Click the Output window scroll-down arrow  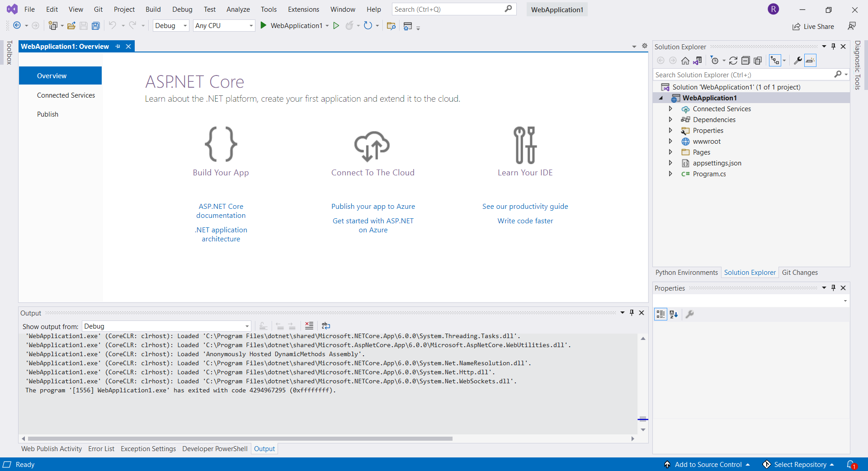click(x=643, y=430)
